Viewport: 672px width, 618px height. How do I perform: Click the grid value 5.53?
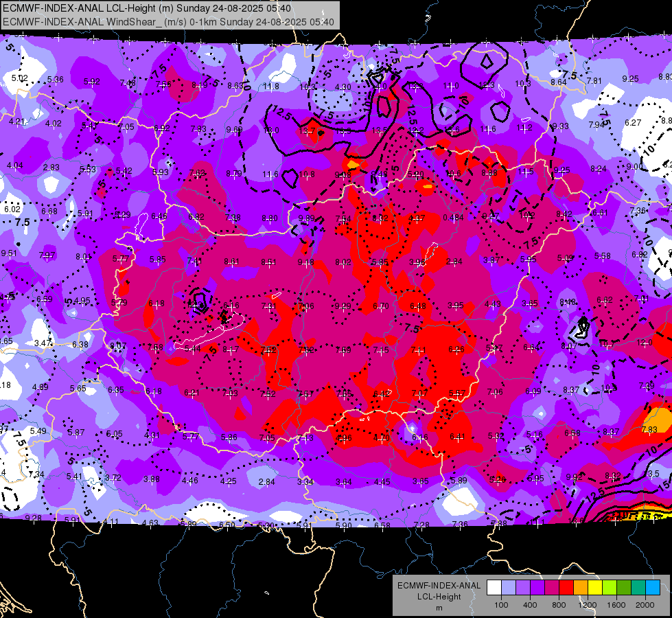click(x=87, y=170)
